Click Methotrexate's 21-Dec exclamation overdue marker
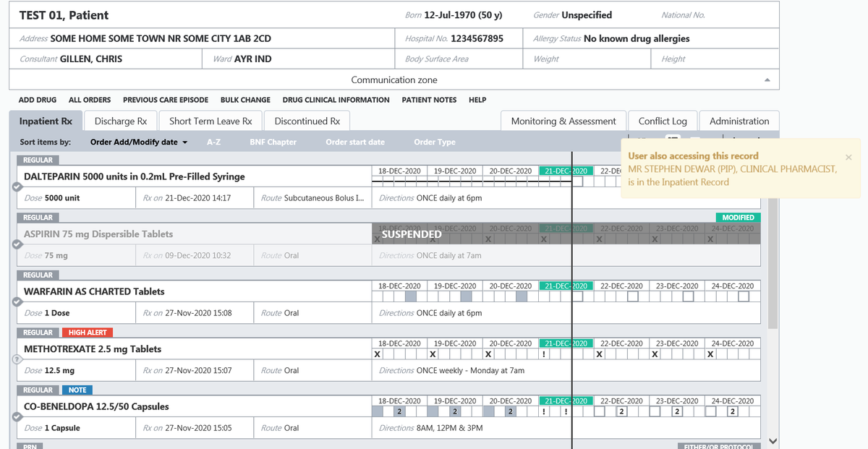The image size is (868, 449). [544, 354]
